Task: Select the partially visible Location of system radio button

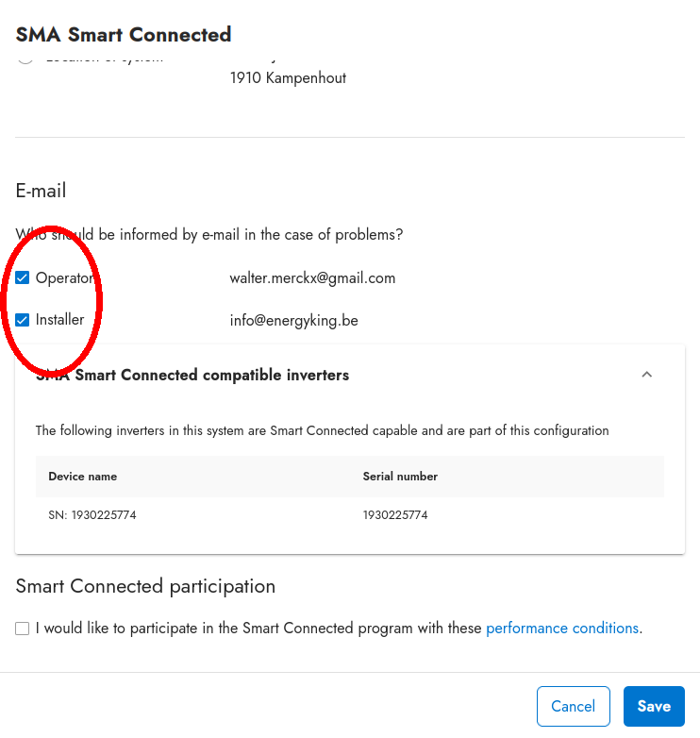Action: pos(25,60)
